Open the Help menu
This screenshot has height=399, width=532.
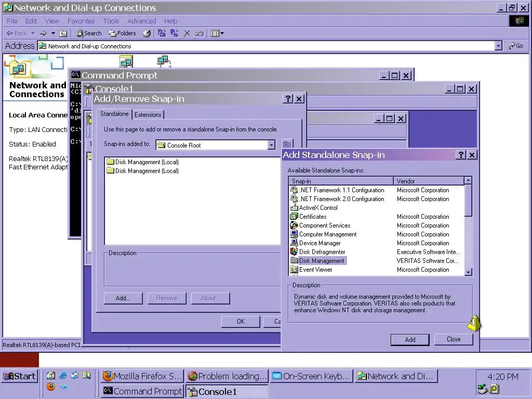170,21
